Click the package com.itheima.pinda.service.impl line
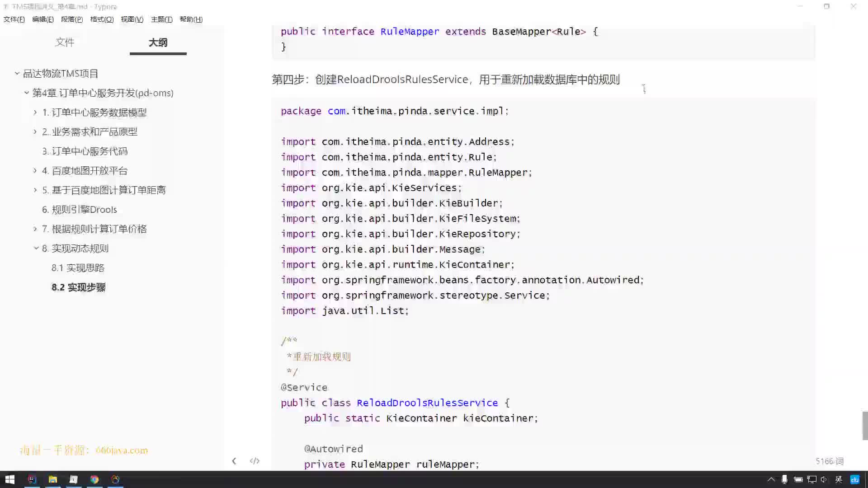The image size is (868, 488). coord(395,111)
